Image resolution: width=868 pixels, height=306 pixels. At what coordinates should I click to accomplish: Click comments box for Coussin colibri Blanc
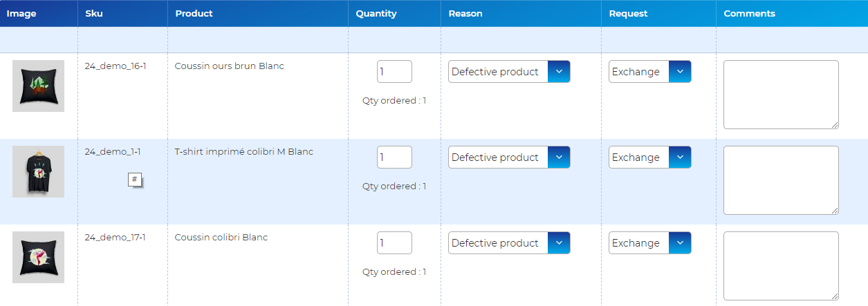[781, 266]
